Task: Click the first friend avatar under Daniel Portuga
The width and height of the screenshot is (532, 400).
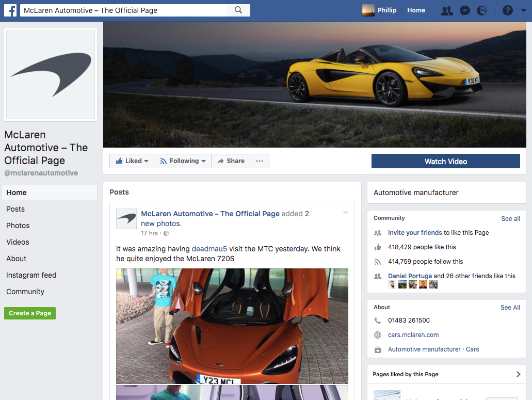Action: [392, 284]
